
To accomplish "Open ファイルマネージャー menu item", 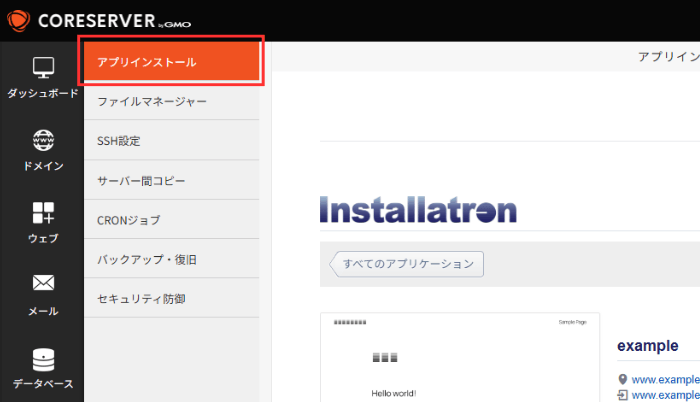I will point(171,101).
